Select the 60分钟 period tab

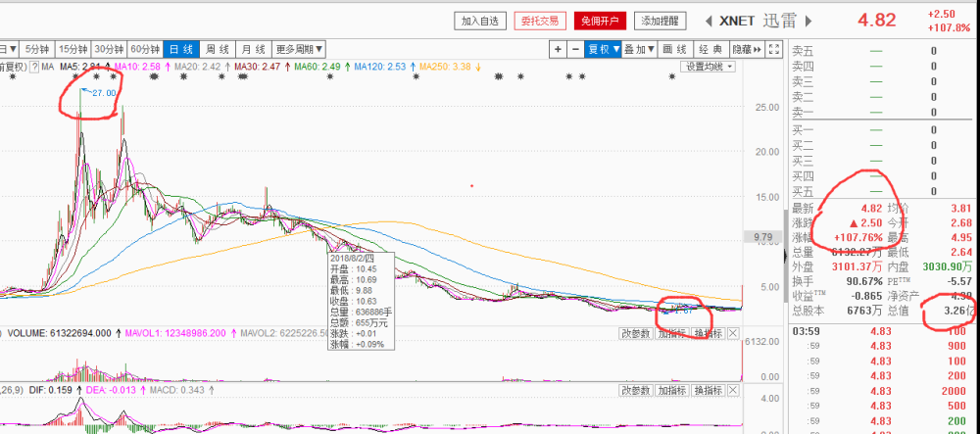145,49
